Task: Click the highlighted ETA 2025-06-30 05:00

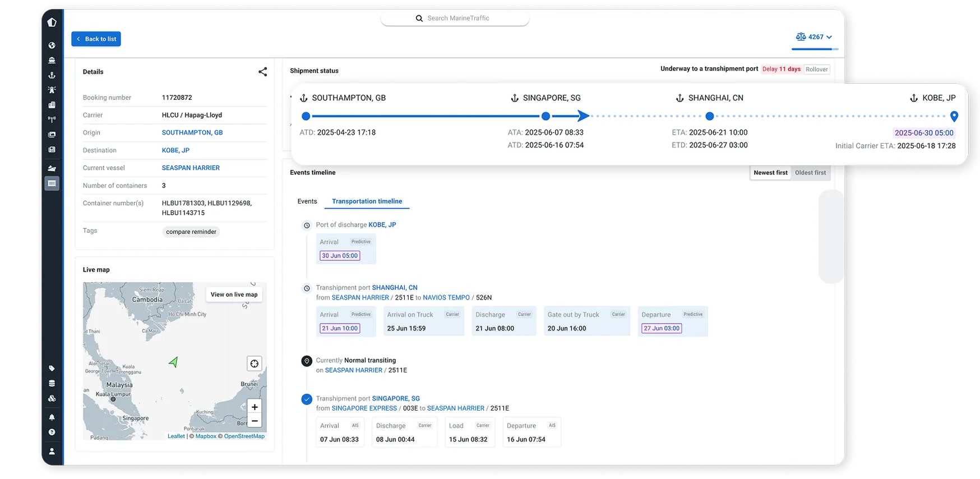Action: point(924,133)
